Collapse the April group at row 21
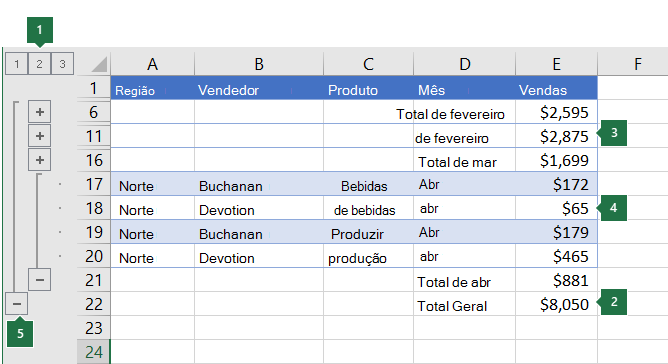The height and width of the screenshot is (364, 668). [40, 280]
